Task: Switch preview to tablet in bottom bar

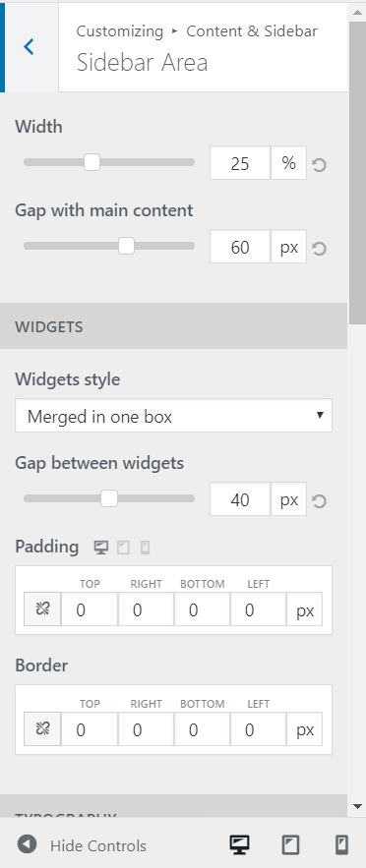Action: pyautogui.click(x=290, y=844)
